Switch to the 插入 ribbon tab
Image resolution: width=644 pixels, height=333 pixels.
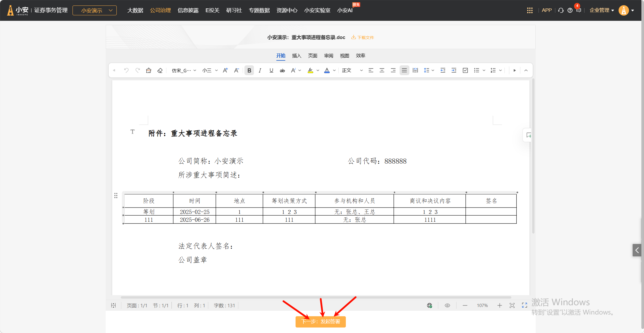pyautogui.click(x=296, y=55)
